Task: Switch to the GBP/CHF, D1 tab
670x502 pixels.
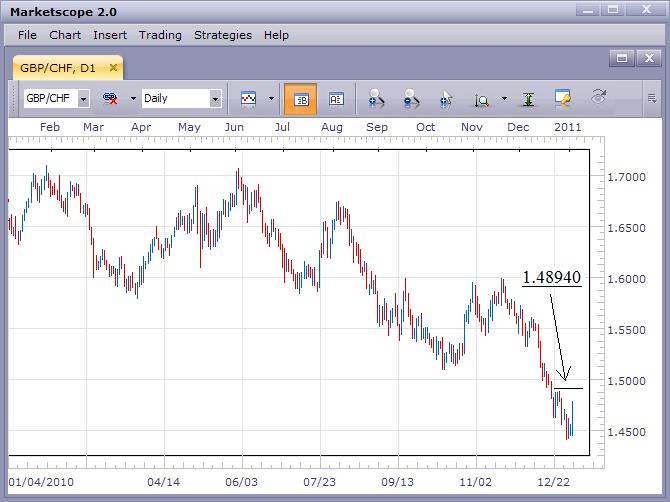Action: tap(60, 69)
